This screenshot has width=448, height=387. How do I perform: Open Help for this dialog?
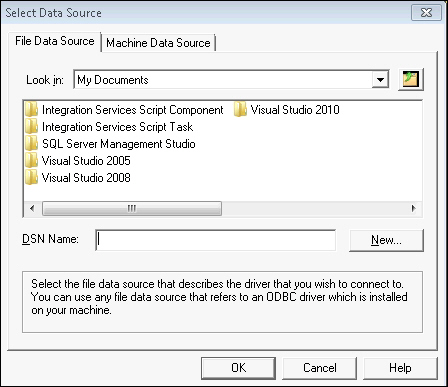400,368
